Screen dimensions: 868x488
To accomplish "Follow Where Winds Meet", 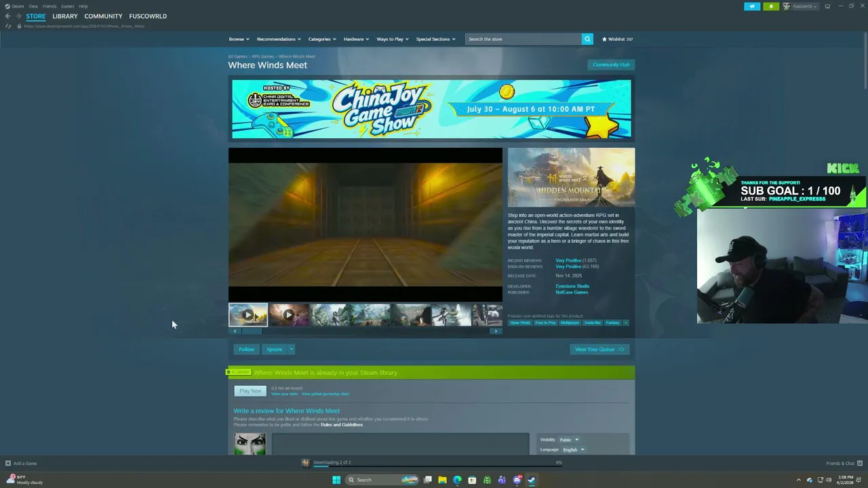I will click(x=246, y=349).
